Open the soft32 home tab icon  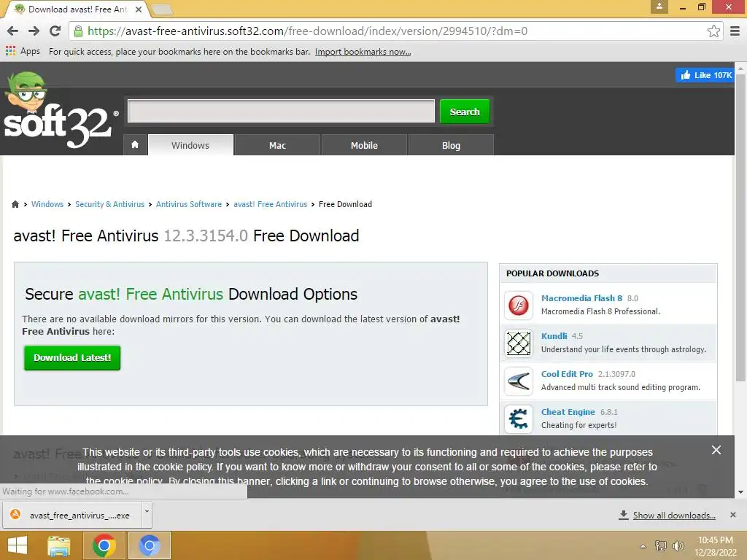pyautogui.click(x=135, y=144)
